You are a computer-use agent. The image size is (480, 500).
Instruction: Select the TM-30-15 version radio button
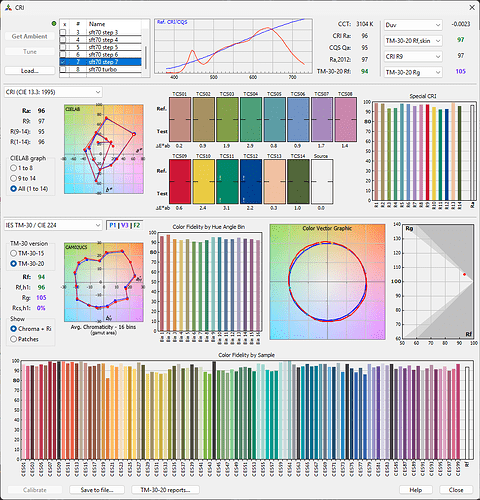tap(13, 253)
